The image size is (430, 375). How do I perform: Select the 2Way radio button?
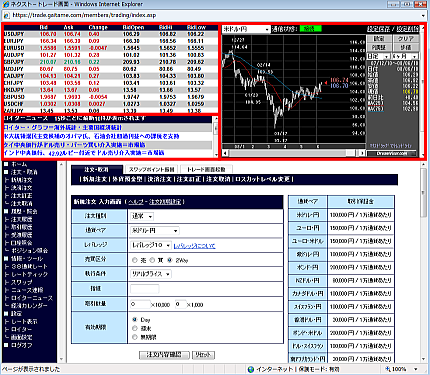tap(170, 260)
